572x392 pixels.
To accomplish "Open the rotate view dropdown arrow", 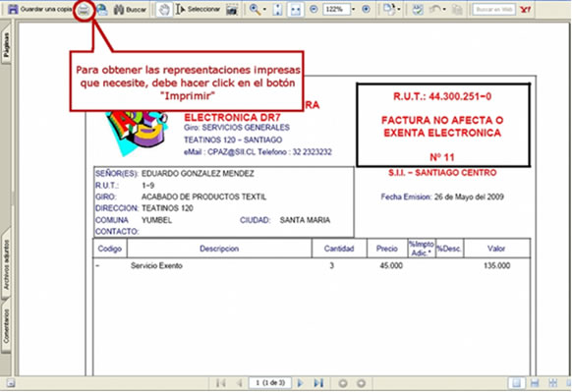I will [399, 10].
